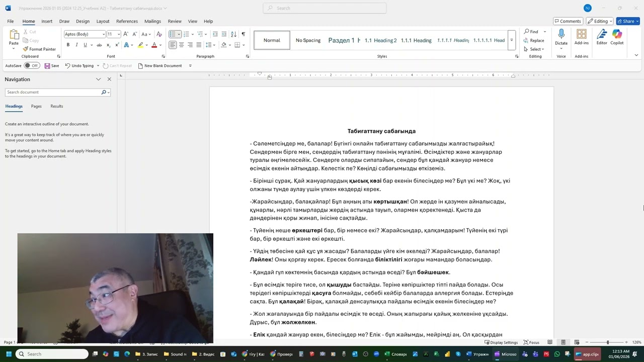Customize the Quick Access Toolbar

pyautogui.click(x=190, y=66)
